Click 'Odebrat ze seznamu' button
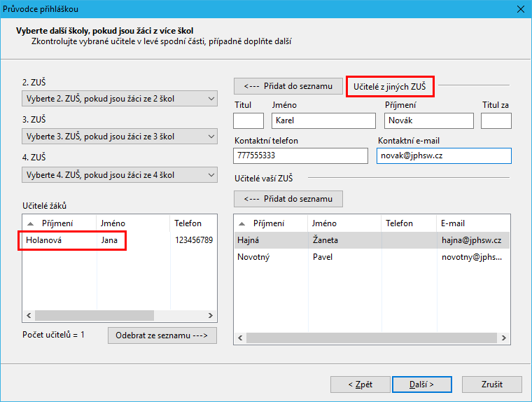The image size is (532, 402). click(162, 335)
